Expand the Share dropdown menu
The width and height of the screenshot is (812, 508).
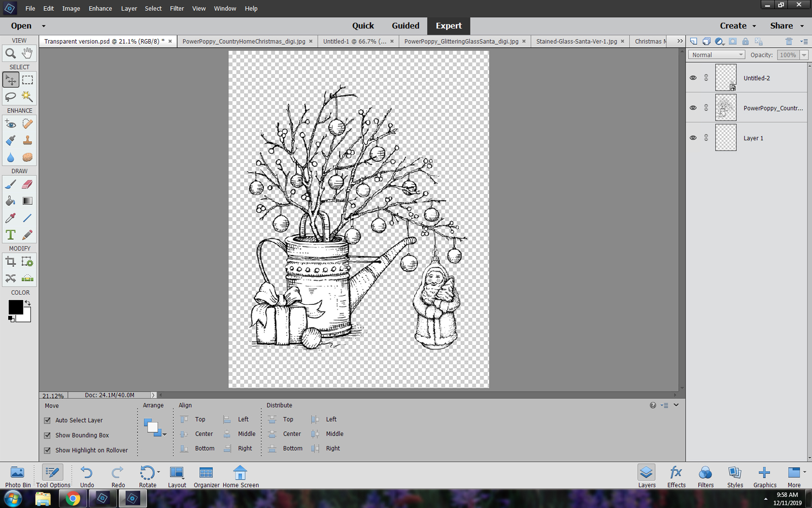tap(802, 26)
